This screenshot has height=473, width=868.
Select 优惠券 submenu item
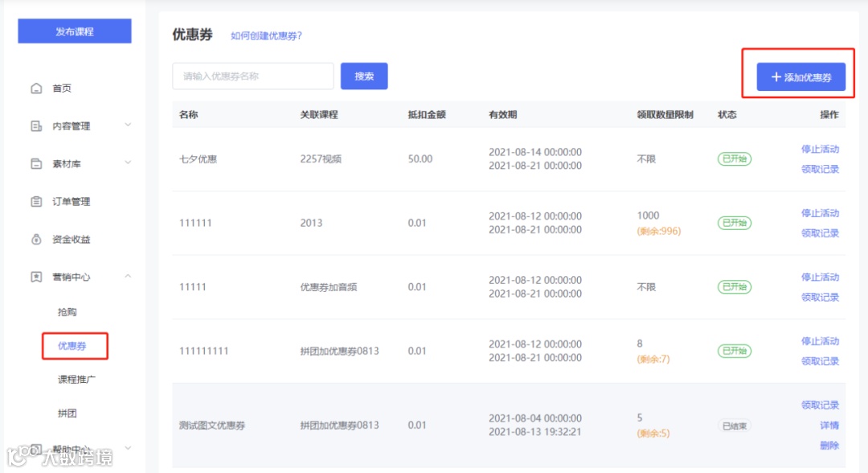click(72, 346)
